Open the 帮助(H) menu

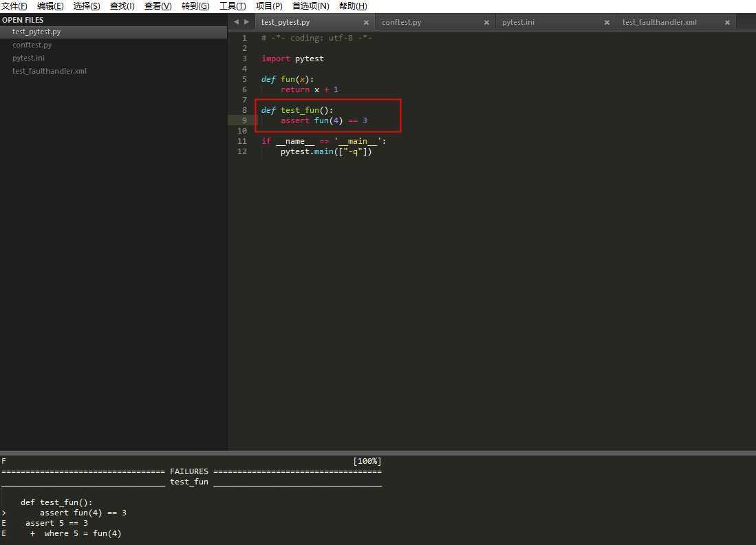tap(353, 6)
